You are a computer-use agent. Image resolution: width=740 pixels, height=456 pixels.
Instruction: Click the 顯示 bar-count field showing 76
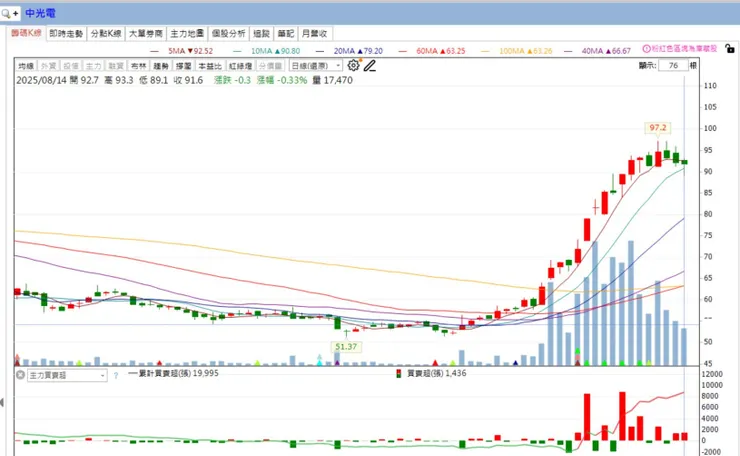tap(673, 65)
